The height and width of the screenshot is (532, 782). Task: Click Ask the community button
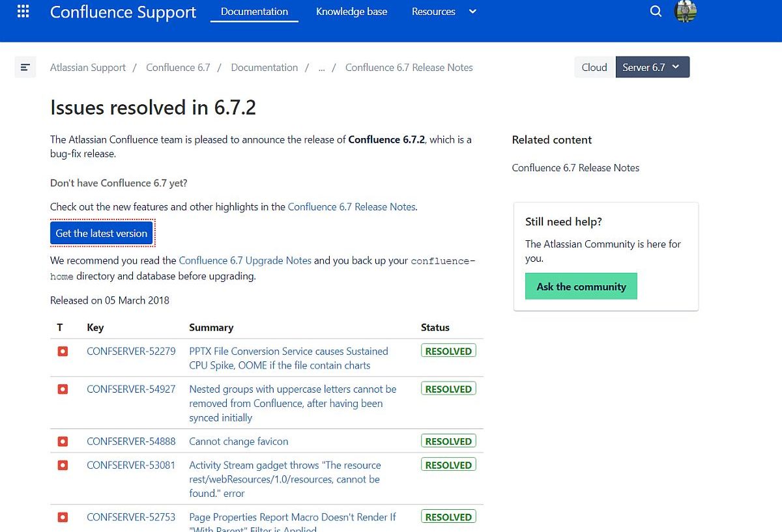pyautogui.click(x=581, y=287)
